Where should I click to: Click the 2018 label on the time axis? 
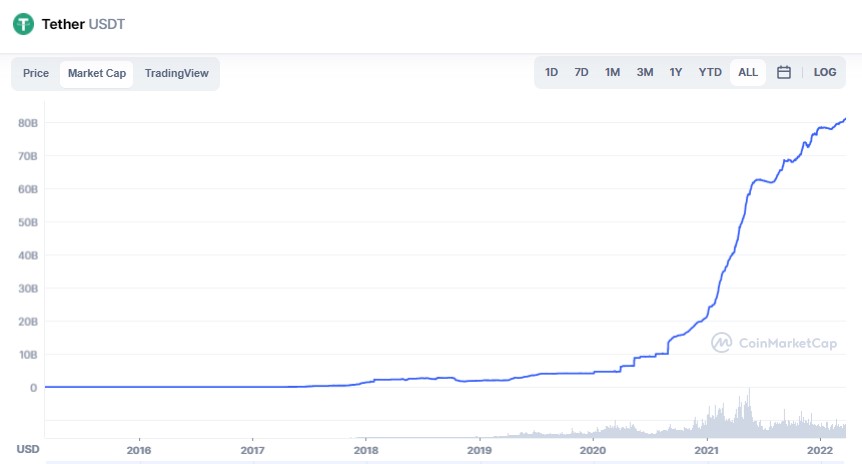366,450
